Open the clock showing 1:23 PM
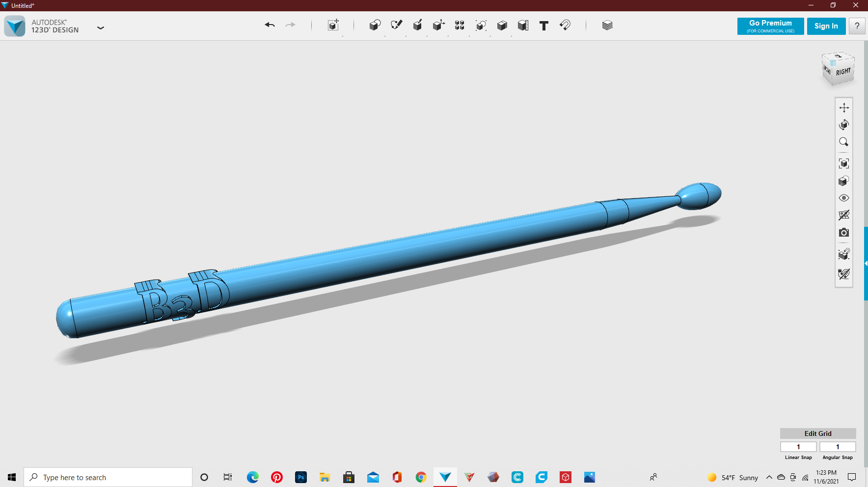 coord(826,477)
